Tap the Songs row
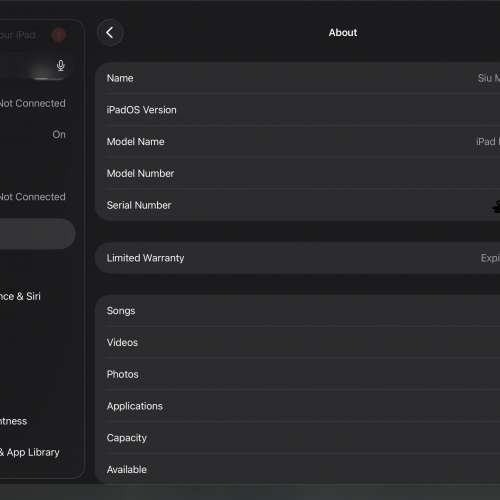Screen dimensions: 500x500 (297, 311)
